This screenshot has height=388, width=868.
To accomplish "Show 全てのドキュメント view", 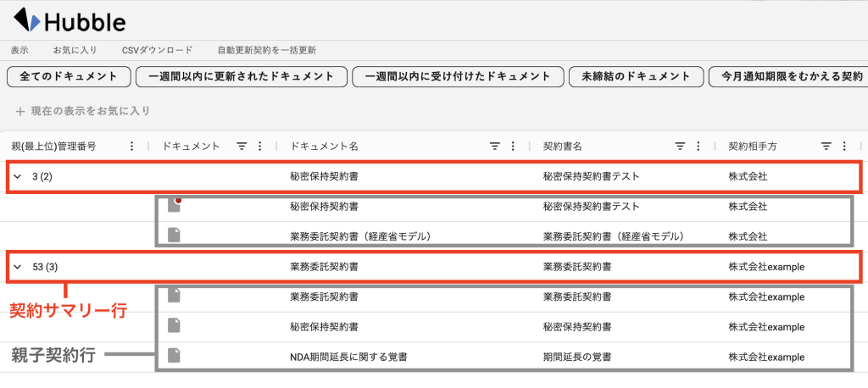I will pyautogui.click(x=68, y=76).
